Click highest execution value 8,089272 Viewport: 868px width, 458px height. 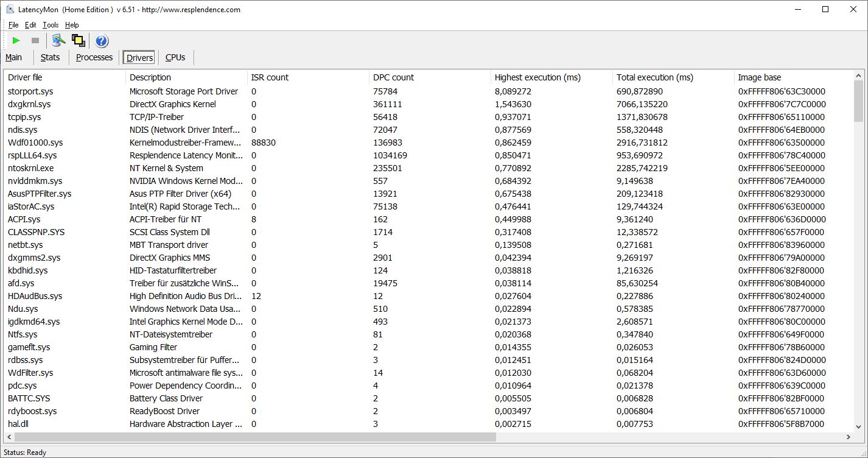[513, 91]
